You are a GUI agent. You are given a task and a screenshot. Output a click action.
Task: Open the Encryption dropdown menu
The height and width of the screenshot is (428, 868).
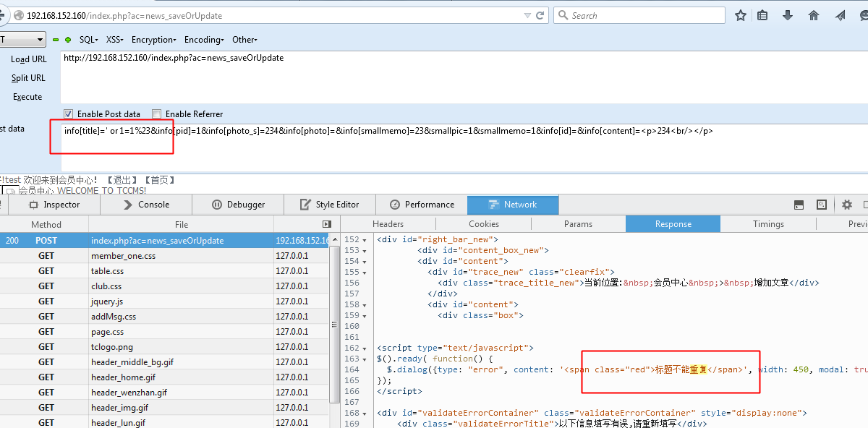click(x=155, y=40)
